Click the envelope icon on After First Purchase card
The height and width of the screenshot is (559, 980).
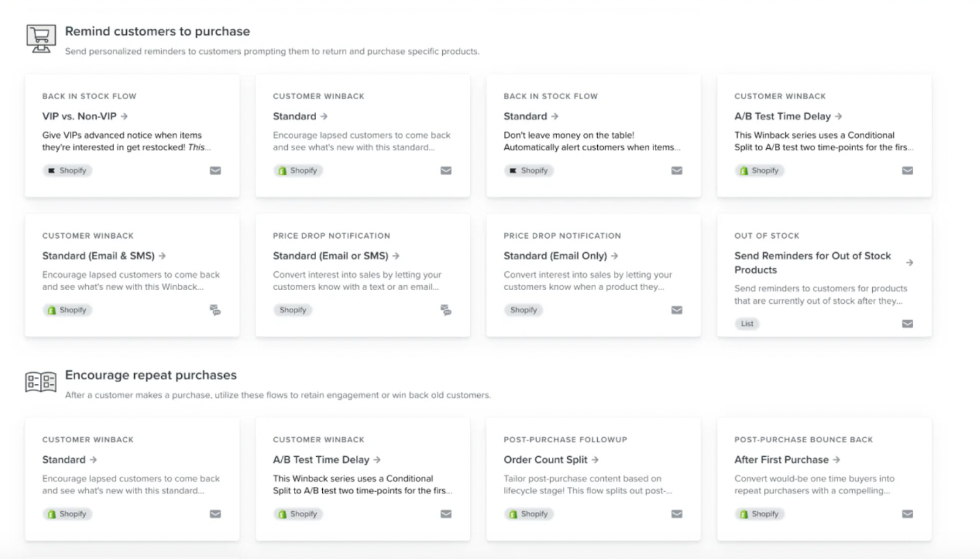coord(907,514)
